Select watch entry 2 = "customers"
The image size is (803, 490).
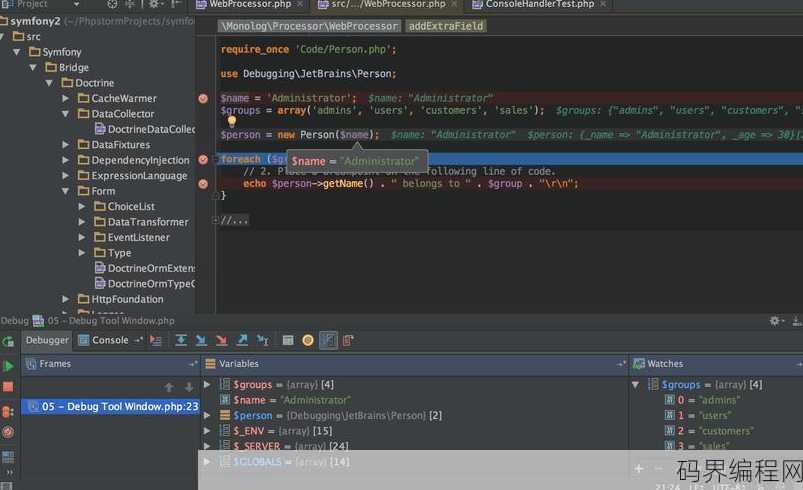pos(709,431)
